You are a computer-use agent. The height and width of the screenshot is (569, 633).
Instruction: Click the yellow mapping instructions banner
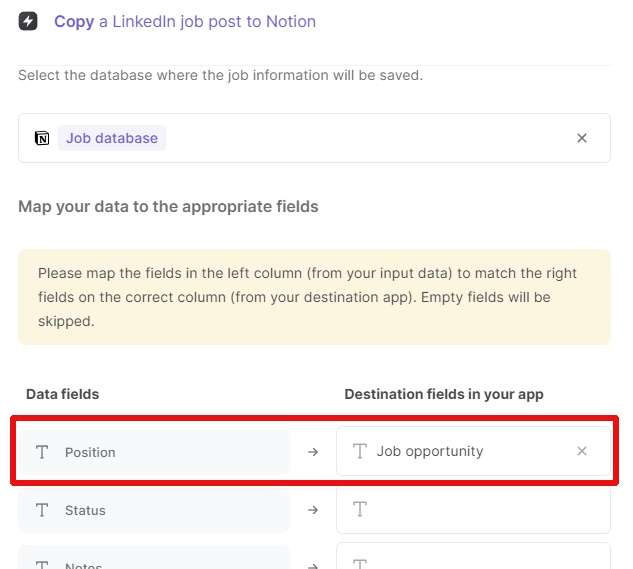tap(314, 297)
